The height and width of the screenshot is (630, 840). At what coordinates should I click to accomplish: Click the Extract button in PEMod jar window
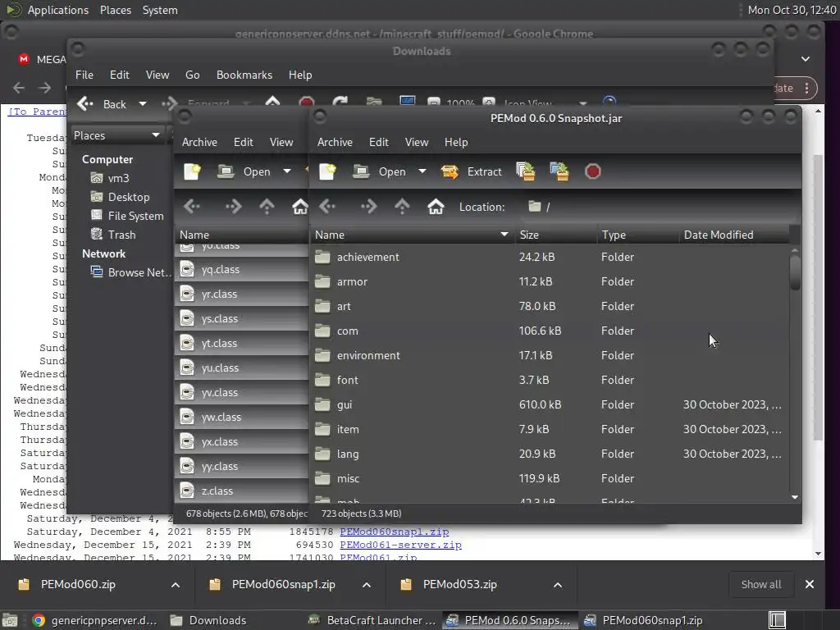pyautogui.click(x=472, y=171)
